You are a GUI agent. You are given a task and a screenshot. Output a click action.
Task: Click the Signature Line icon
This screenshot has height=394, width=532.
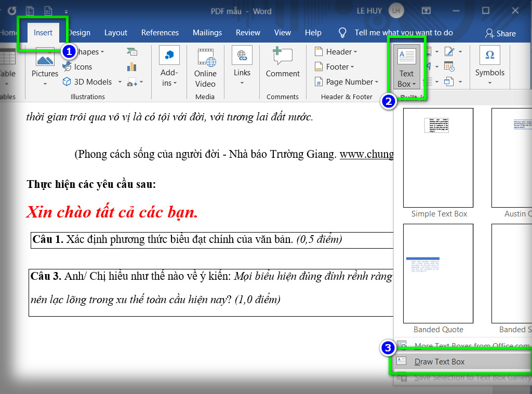(449, 51)
